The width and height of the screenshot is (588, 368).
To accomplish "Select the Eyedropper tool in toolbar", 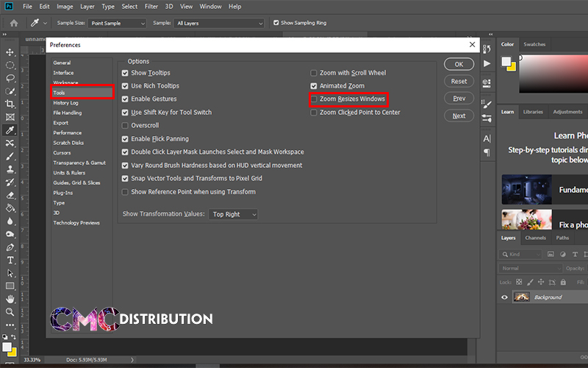I will (10, 130).
